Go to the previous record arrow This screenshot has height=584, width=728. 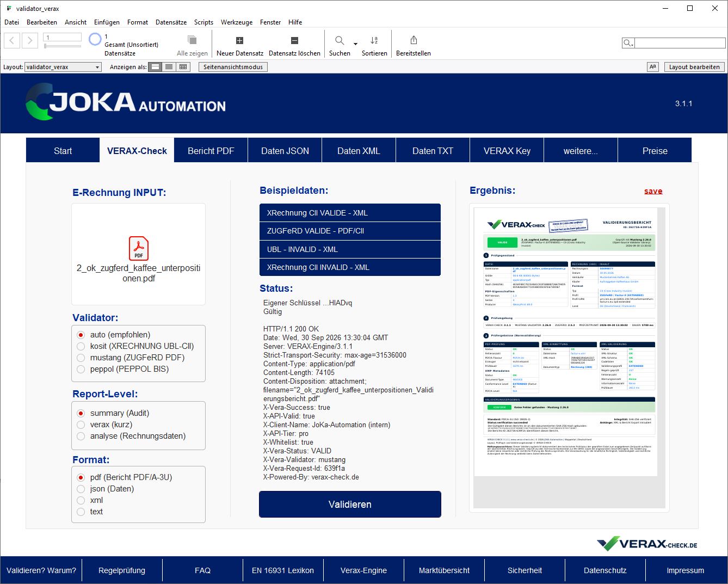click(x=13, y=40)
